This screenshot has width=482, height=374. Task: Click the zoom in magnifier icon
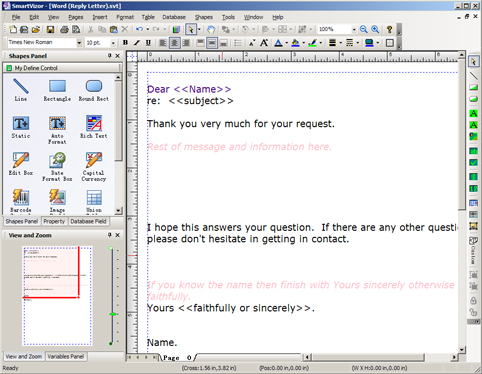tap(375, 29)
